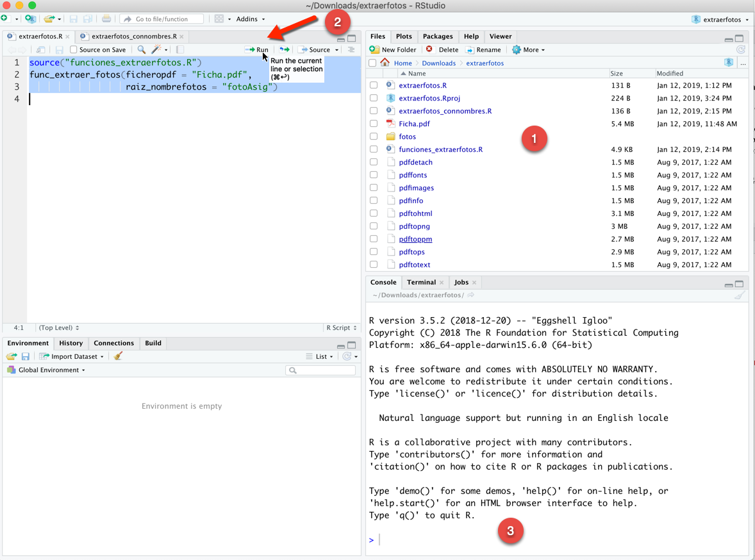This screenshot has width=755, height=560.
Task: Click the refresh icon in Environment pane
Action: [347, 356]
